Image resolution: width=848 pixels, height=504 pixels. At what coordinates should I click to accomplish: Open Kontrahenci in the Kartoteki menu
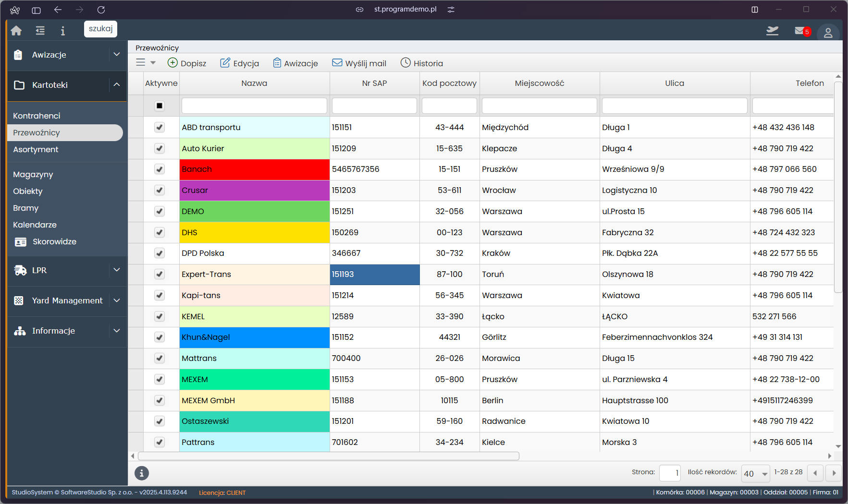(x=37, y=116)
